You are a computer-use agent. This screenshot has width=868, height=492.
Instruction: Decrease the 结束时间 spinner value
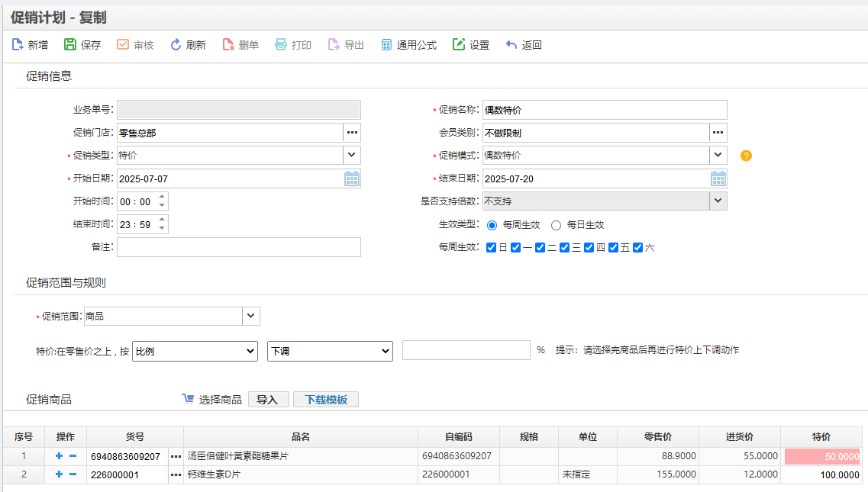click(x=162, y=228)
